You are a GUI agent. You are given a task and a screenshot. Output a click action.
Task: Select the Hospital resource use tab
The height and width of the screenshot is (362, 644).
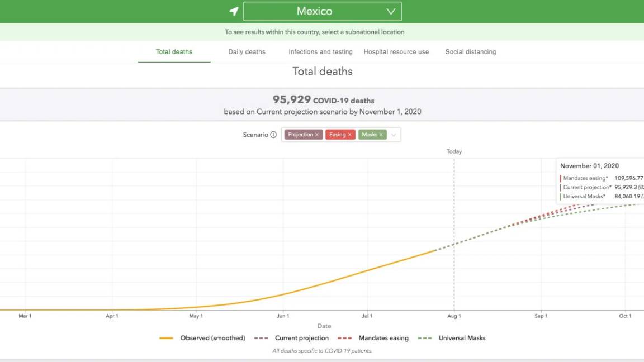pyautogui.click(x=396, y=52)
